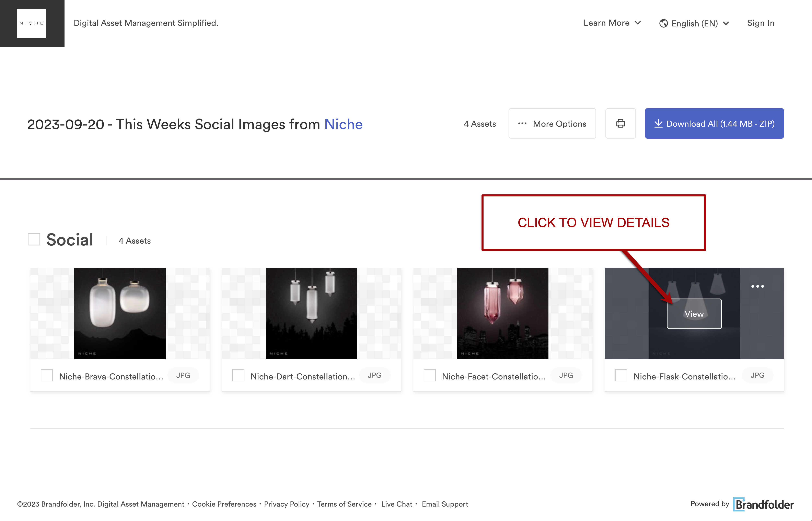This screenshot has width=812, height=521.
Task: Open Email Support link
Action: (445, 504)
